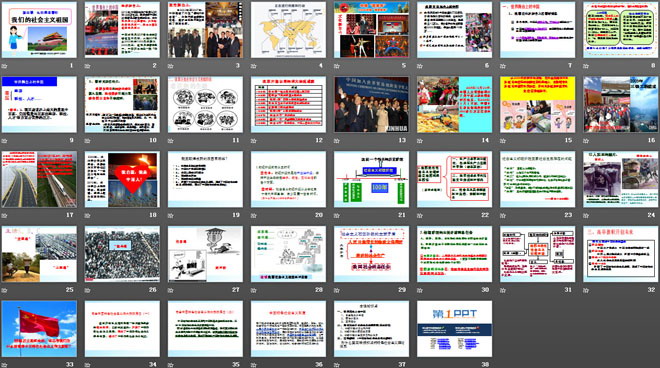Select slide 13 thumbnail with XINHUA photo
Image resolution: width=660 pixels, height=368 pixels.
tap(372, 104)
